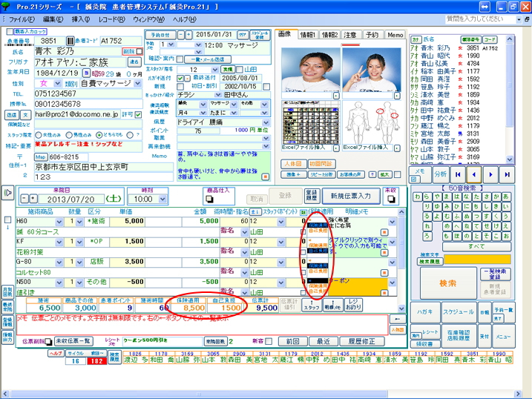Toggle 顧客入力ロック checkbox
The height and width of the screenshot is (399, 532).
[x=10, y=32]
